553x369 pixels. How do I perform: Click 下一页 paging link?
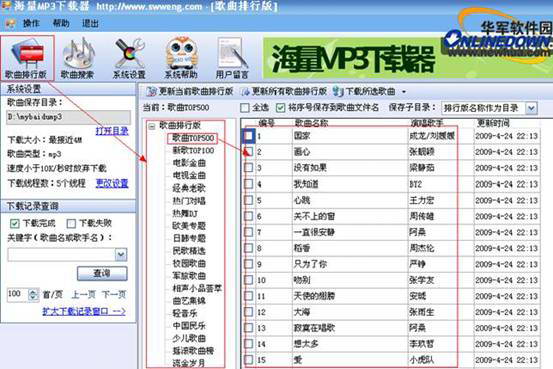[x=114, y=294]
